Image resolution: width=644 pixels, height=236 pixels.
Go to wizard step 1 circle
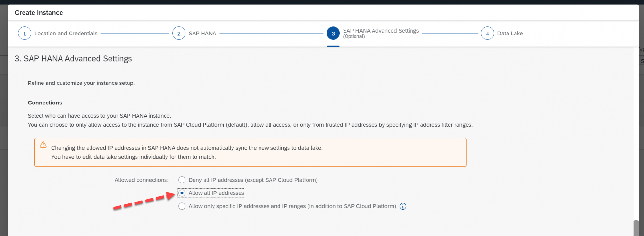(x=24, y=33)
